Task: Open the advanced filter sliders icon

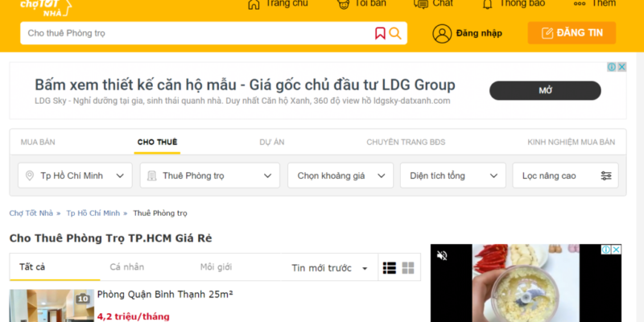Action: click(x=606, y=175)
